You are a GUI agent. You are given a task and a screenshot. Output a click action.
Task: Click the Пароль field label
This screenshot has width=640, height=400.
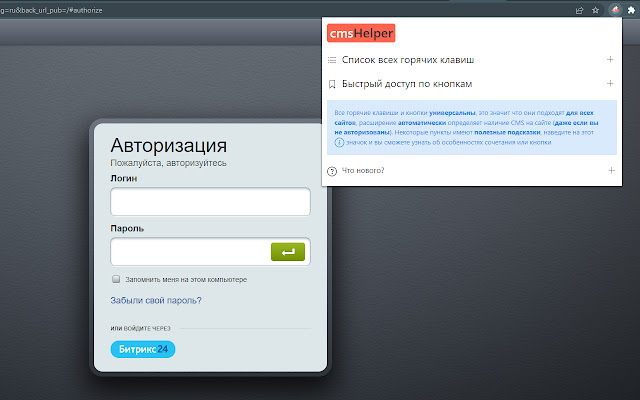pyautogui.click(x=127, y=229)
